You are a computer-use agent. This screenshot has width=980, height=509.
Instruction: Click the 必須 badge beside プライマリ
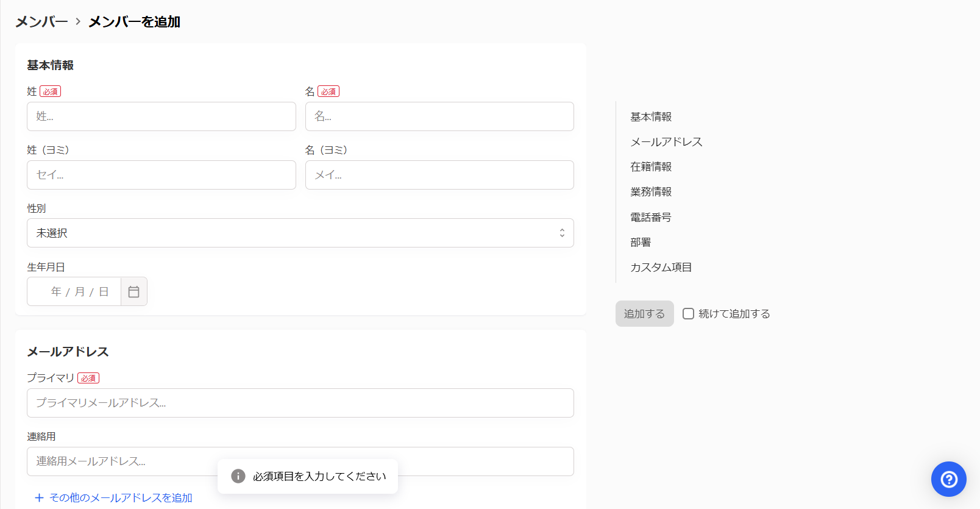point(88,378)
